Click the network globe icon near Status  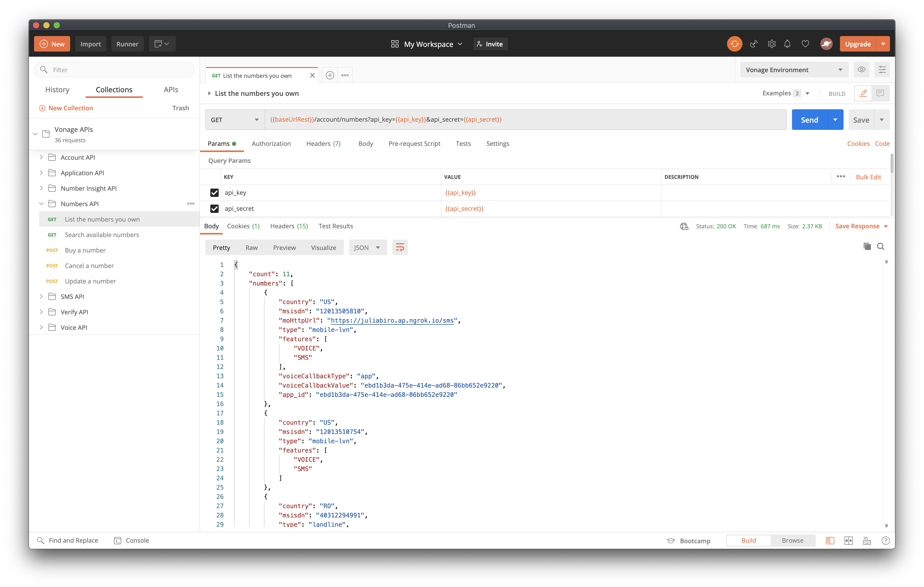[x=684, y=227]
